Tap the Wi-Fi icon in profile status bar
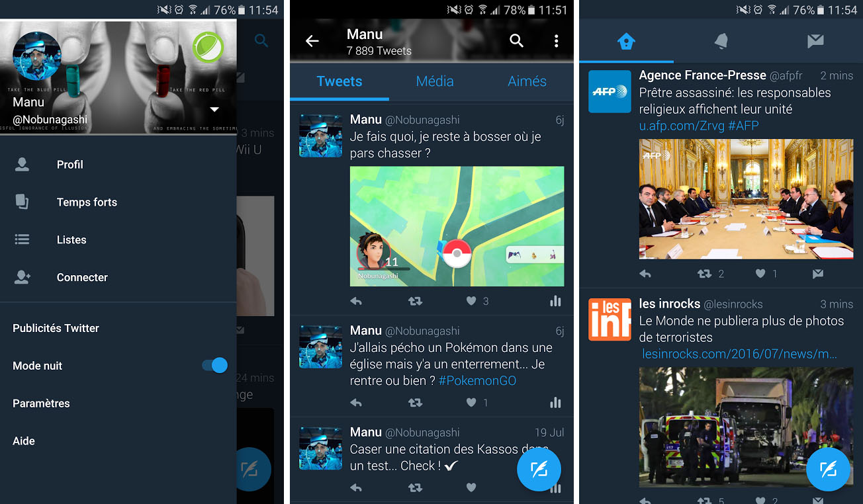The height and width of the screenshot is (504, 863). pos(482,9)
